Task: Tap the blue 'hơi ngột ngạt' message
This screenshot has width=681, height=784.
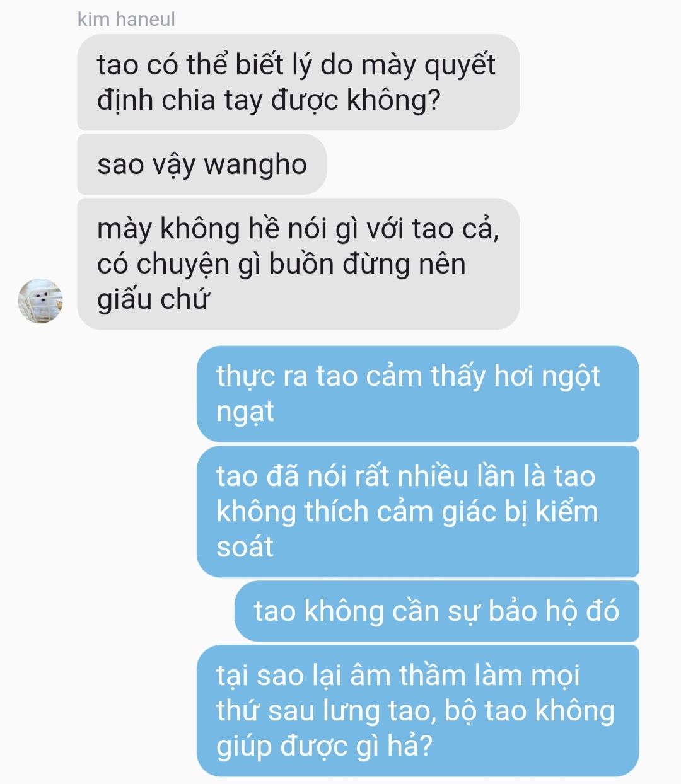Action: click(x=418, y=394)
